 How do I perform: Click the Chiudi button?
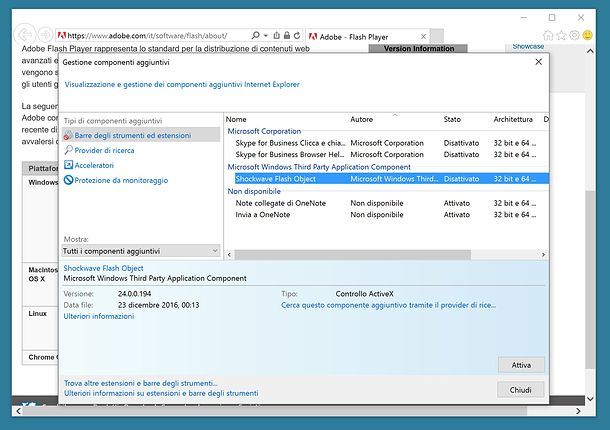point(521,390)
